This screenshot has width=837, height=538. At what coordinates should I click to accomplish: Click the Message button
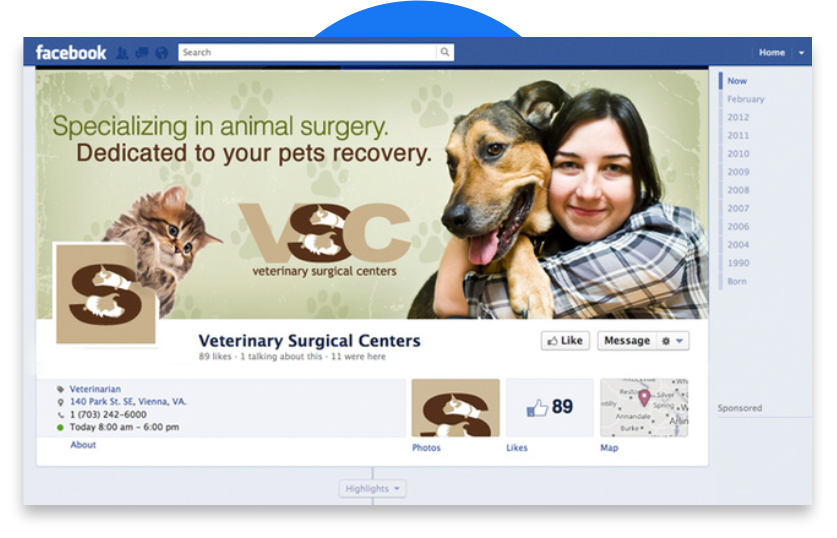627,341
